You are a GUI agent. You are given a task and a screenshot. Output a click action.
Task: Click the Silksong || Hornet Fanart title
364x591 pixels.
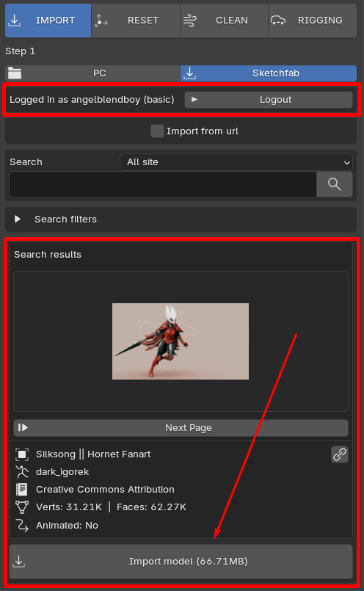[x=93, y=454]
